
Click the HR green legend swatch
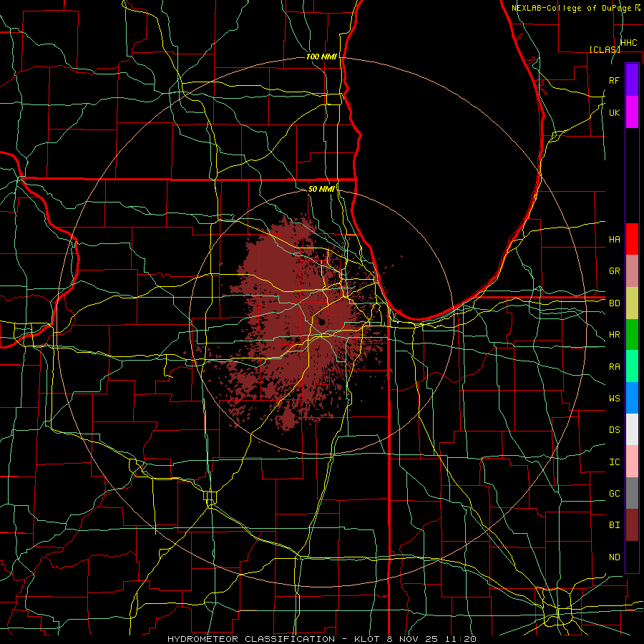coord(632,335)
